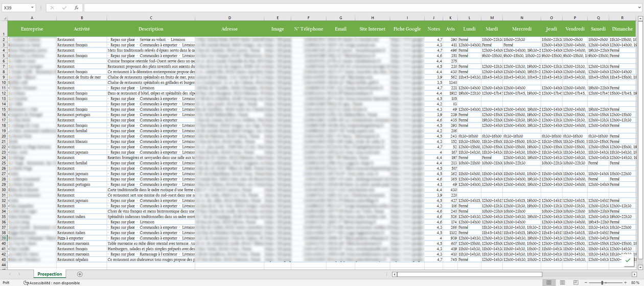Viewport: 644px width, 286px height.
Task: Click description starting Hamburgers, salades
Action: [x=151, y=249]
